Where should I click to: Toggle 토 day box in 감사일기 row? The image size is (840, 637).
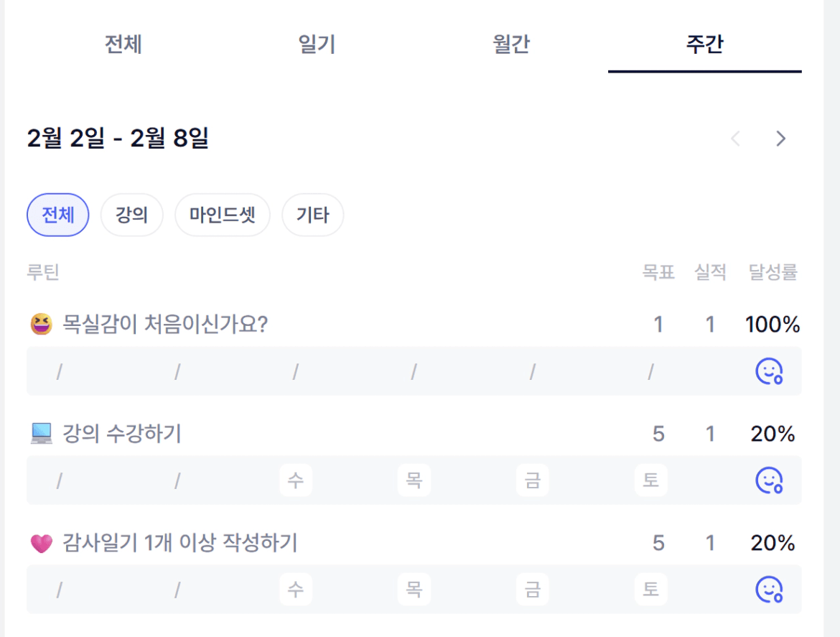pos(650,589)
